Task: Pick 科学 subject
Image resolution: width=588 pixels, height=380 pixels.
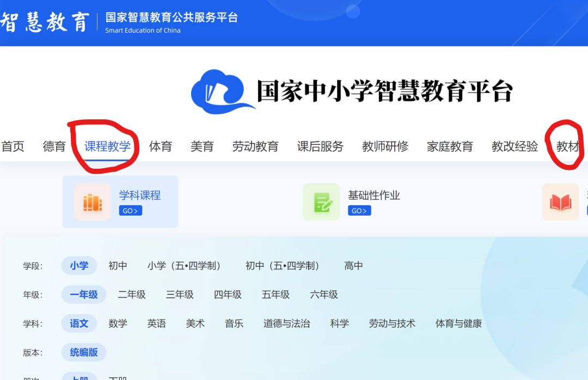Action: [x=339, y=324]
